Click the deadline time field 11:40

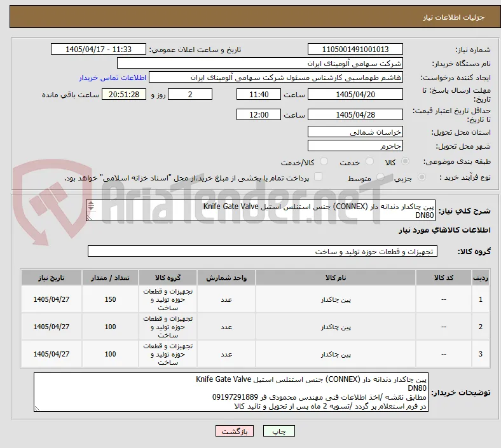(x=259, y=94)
